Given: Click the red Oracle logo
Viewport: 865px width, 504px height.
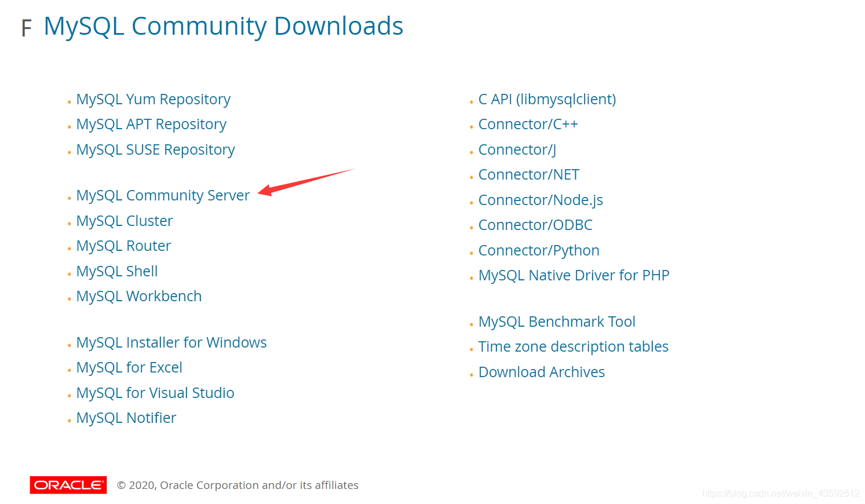Looking at the screenshot, I should click(x=68, y=485).
